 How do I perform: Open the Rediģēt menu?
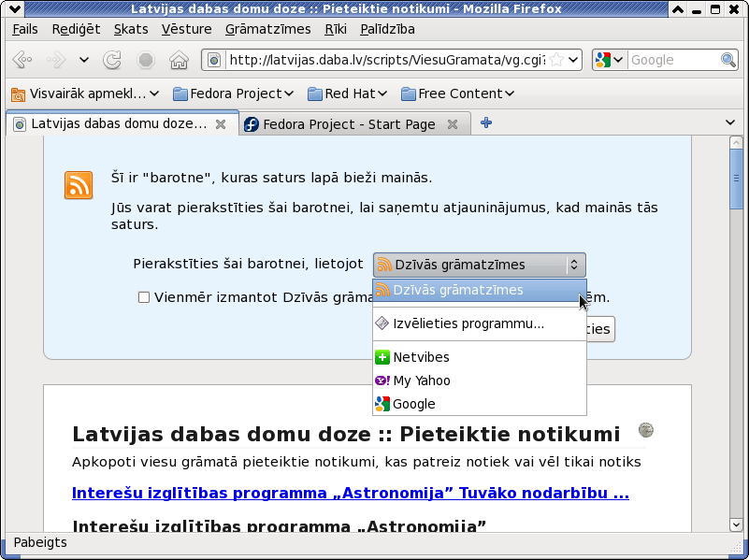[76, 29]
